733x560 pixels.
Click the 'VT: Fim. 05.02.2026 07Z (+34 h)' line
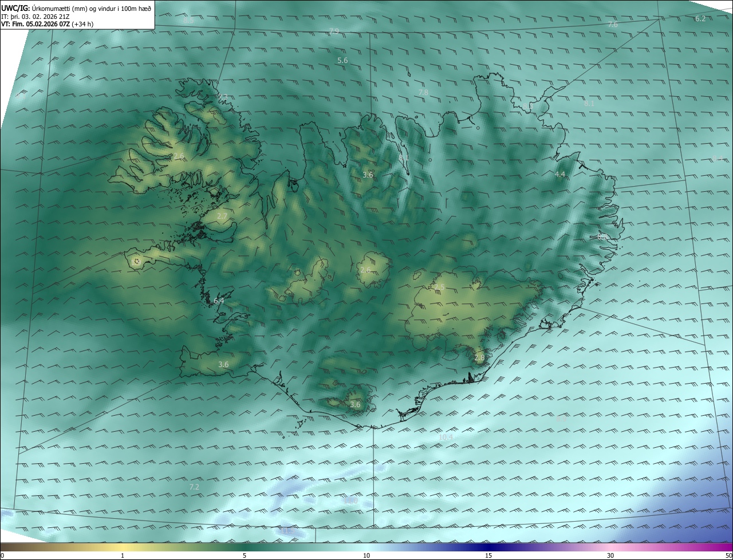(x=46, y=24)
